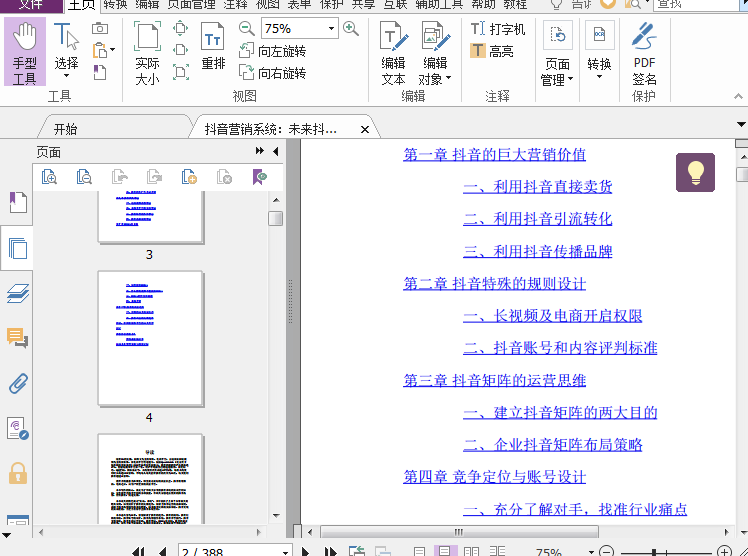Zoom in with magnifier plus icon

point(351,29)
